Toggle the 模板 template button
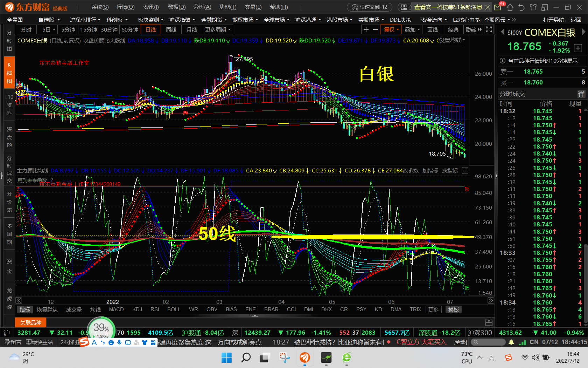The height and width of the screenshot is (368, 588). [x=454, y=309]
